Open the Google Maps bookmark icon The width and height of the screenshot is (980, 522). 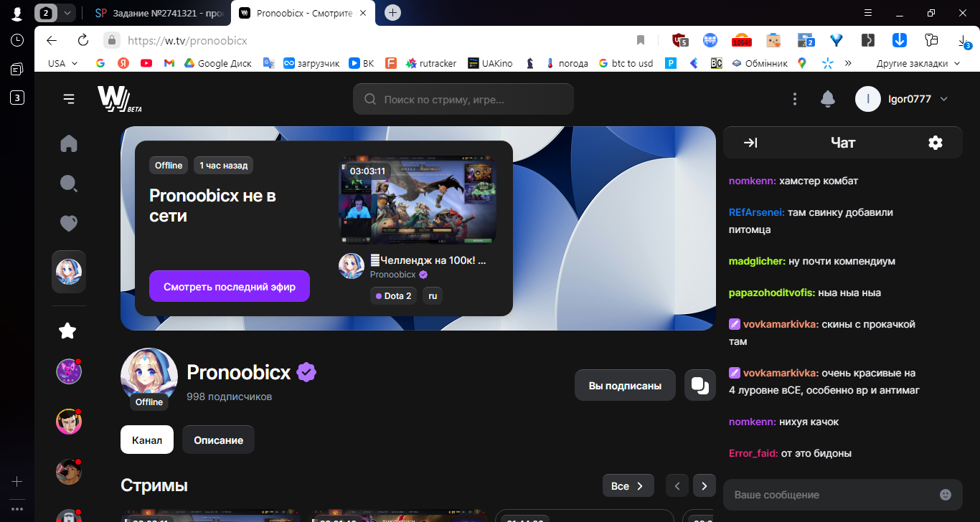coord(802,63)
